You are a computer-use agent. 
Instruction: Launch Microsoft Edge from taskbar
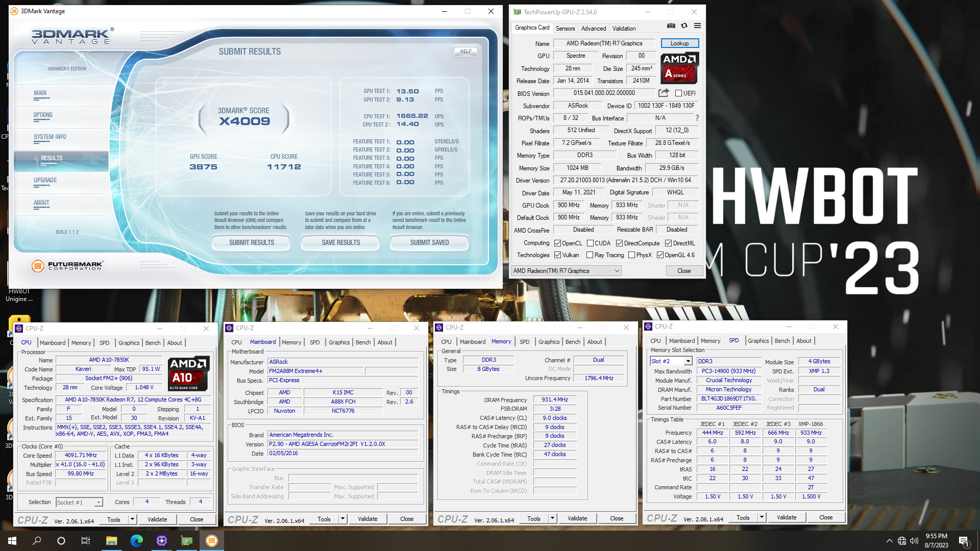pyautogui.click(x=136, y=541)
